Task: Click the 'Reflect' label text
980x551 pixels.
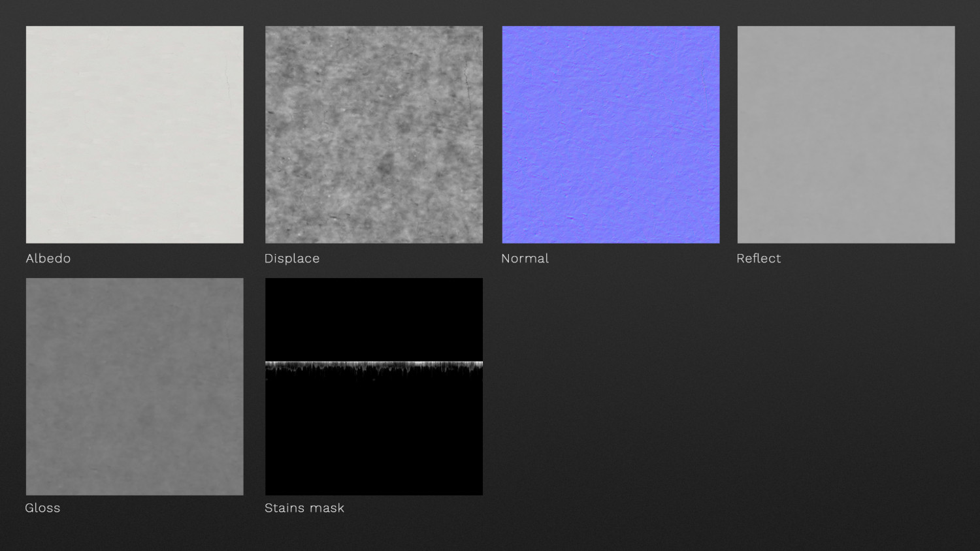Action: pyautogui.click(x=759, y=259)
